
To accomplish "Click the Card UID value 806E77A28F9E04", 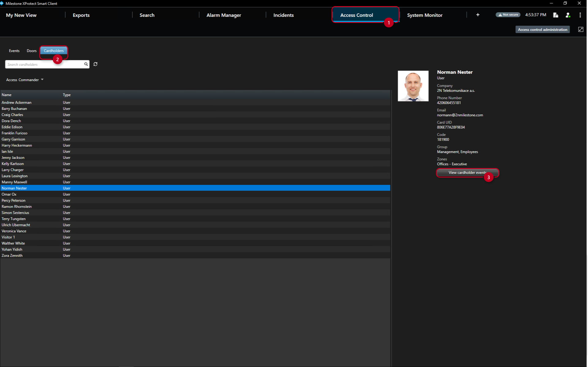I will (451, 127).
